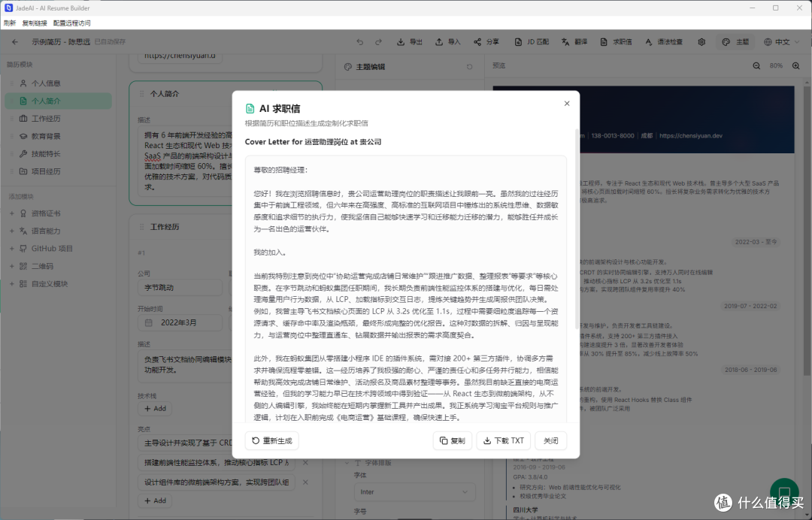Screen dimensions: 812x520
Task: Open the 中文 language dropdown
Action: [781, 42]
